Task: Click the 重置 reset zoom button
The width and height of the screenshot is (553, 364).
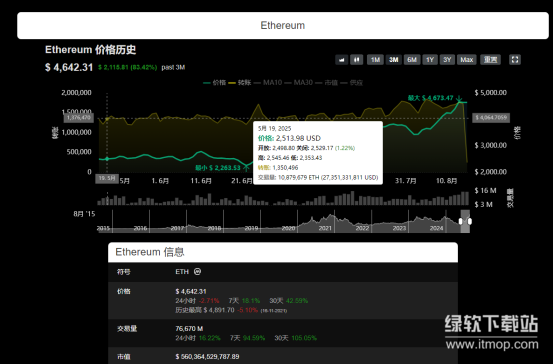Action: point(490,60)
